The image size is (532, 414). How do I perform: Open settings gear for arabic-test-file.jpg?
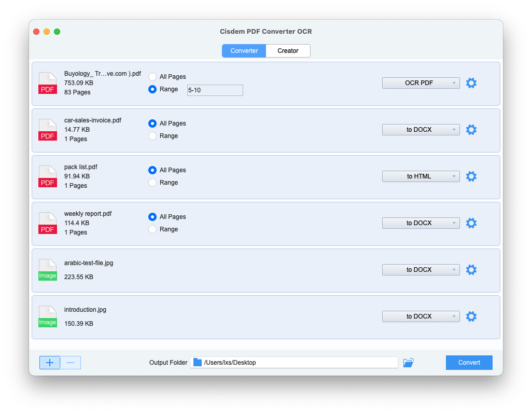(x=471, y=270)
